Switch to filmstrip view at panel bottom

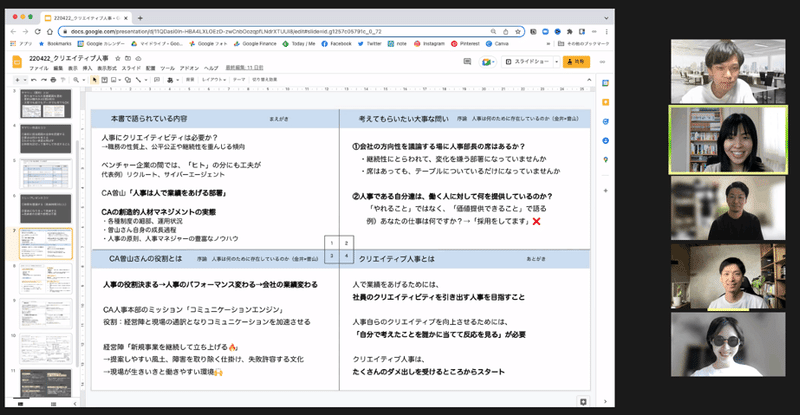[x=20, y=404]
